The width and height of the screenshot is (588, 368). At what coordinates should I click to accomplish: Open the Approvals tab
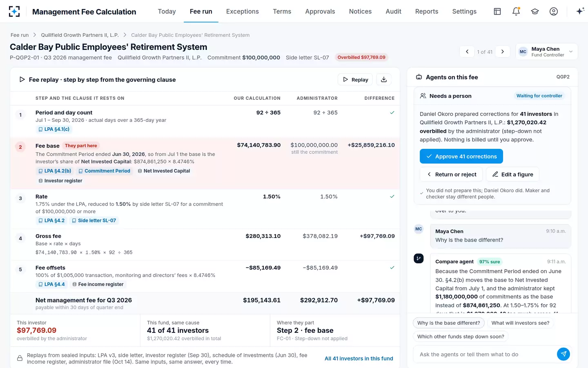coord(320,11)
